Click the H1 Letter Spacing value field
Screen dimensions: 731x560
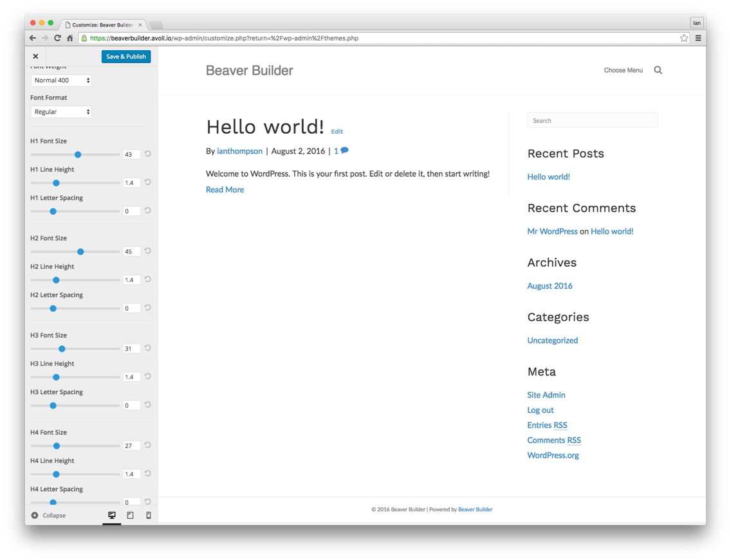coord(131,212)
